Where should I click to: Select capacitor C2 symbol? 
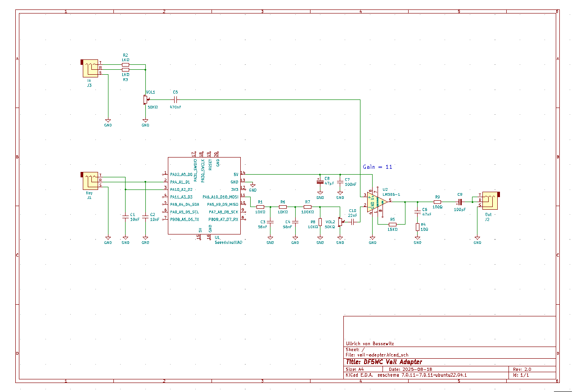tap(145, 217)
